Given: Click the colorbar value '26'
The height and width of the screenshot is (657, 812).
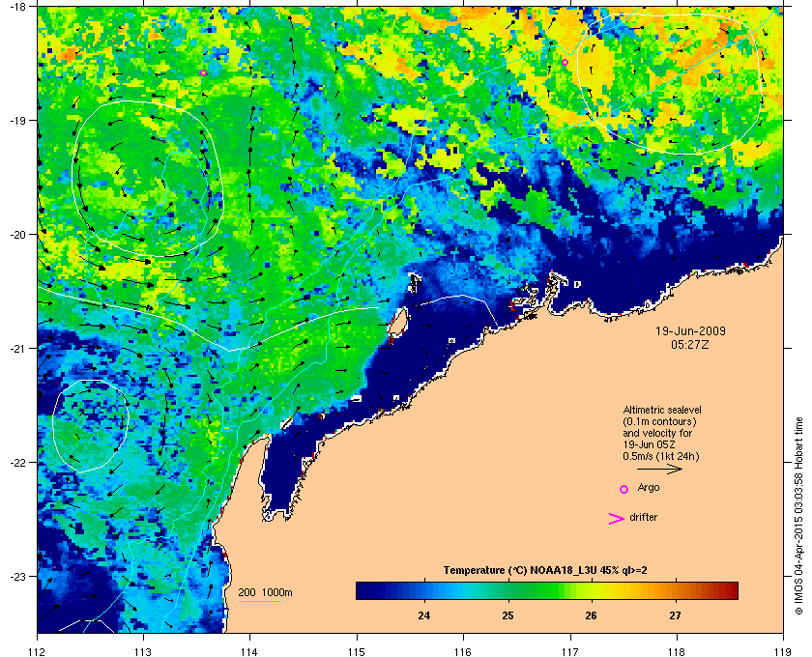Looking at the screenshot, I should click(x=591, y=615).
